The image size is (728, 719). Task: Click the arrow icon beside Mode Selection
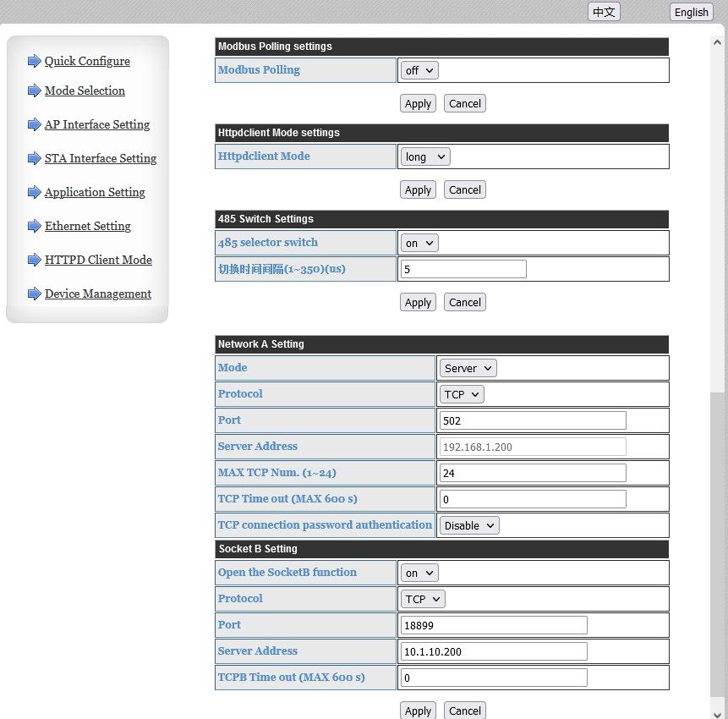35,91
